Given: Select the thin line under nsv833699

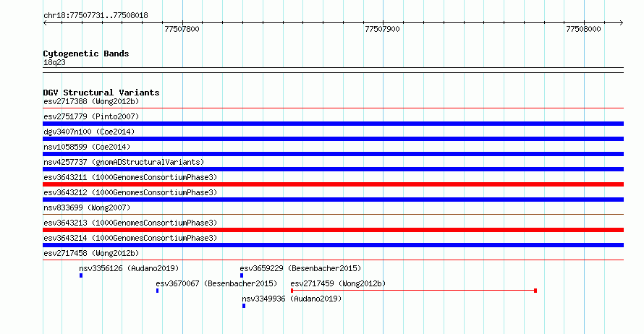Looking at the screenshot, I should [x=333, y=214].
